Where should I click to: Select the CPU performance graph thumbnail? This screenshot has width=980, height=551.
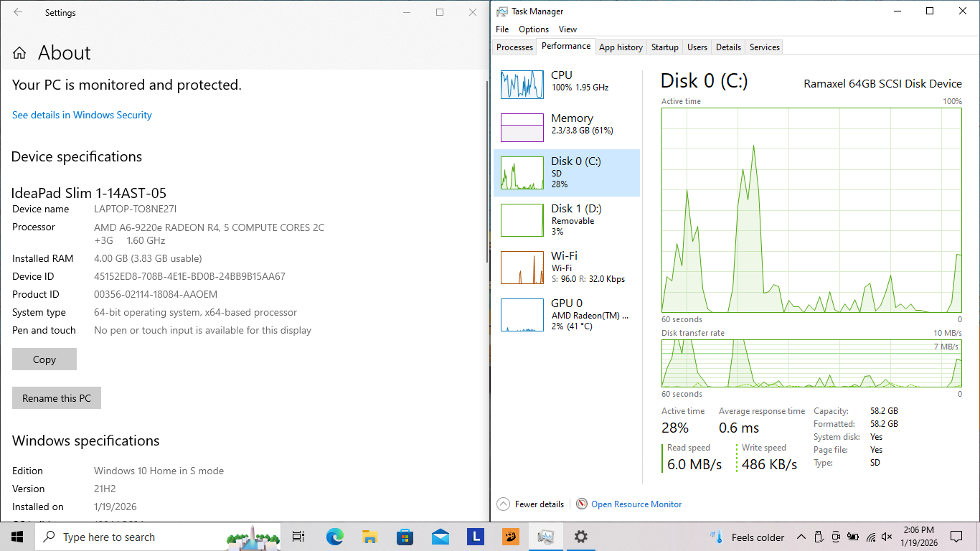[x=522, y=85]
